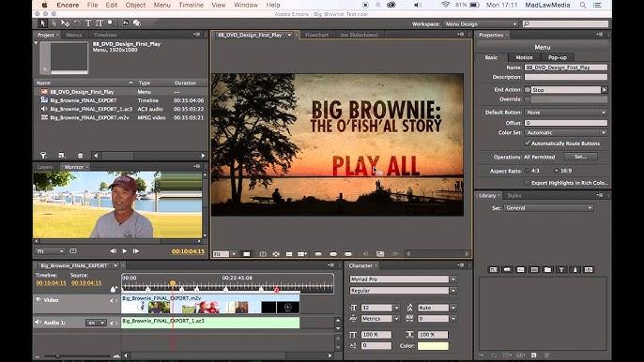The image size is (644, 362).
Task: Choose the Vertical Text tool
Action: click(100, 23)
